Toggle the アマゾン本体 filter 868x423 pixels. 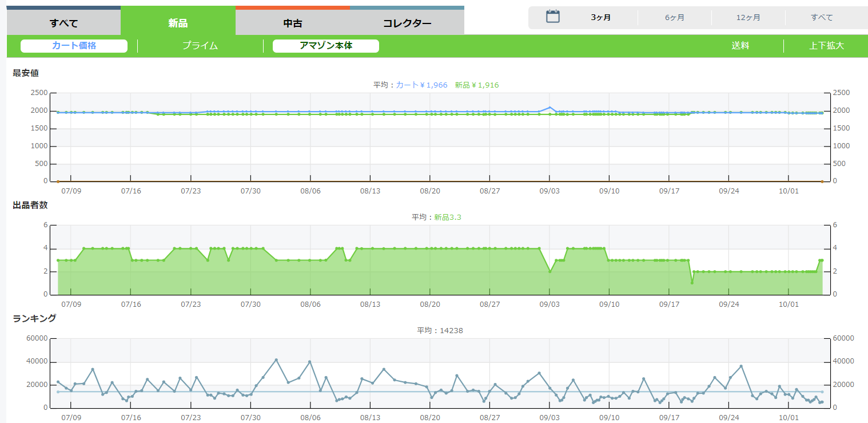click(x=325, y=46)
